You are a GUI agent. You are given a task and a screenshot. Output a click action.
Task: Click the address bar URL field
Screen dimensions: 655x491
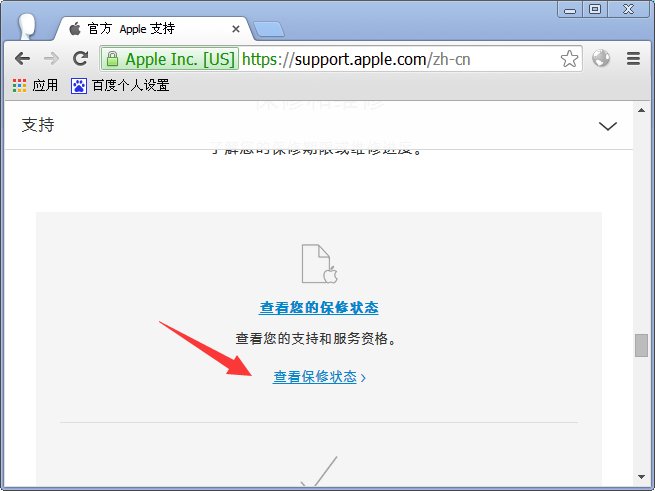pos(400,59)
